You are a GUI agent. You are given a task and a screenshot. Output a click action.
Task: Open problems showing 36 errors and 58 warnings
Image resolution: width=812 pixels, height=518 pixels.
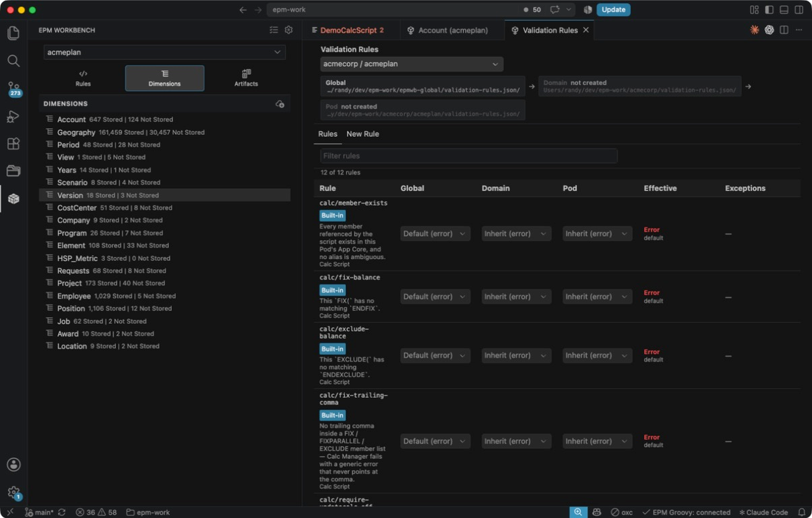point(96,512)
